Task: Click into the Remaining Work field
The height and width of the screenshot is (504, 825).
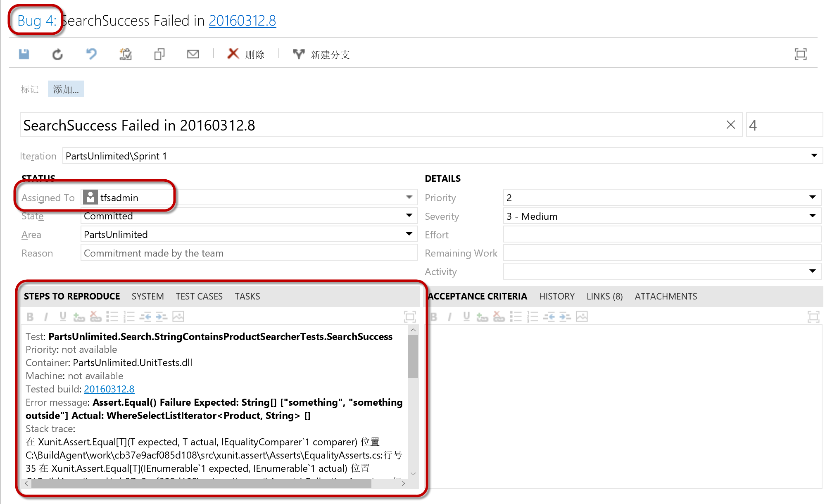Action: pyautogui.click(x=662, y=253)
